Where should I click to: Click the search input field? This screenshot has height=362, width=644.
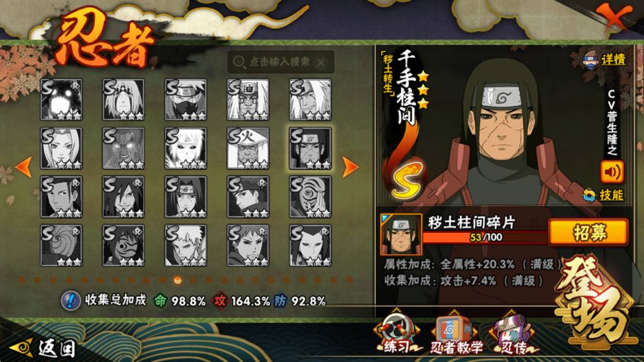pyautogui.click(x=280, y=62)
